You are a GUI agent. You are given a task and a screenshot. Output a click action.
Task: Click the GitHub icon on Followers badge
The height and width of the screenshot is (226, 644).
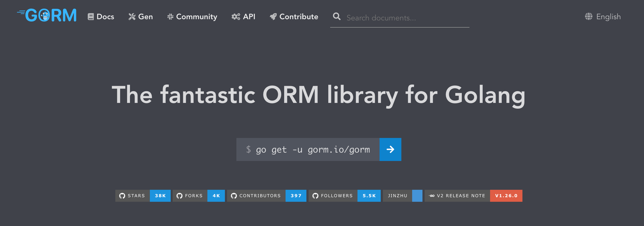click(x=315, y=196)
